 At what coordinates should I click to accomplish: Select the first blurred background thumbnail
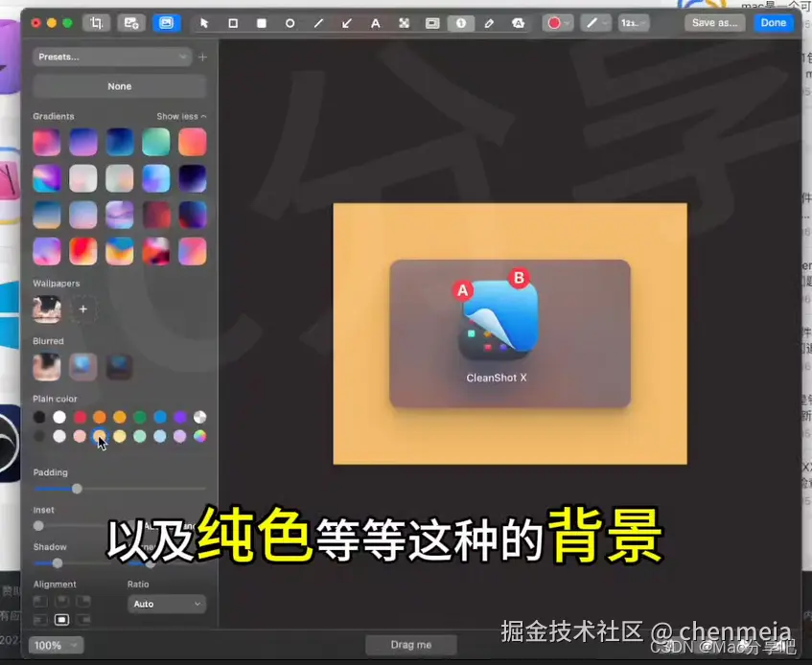46,366
